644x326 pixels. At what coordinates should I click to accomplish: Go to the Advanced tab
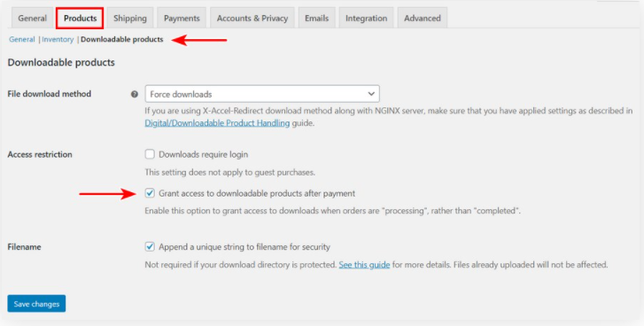[423, 19]
